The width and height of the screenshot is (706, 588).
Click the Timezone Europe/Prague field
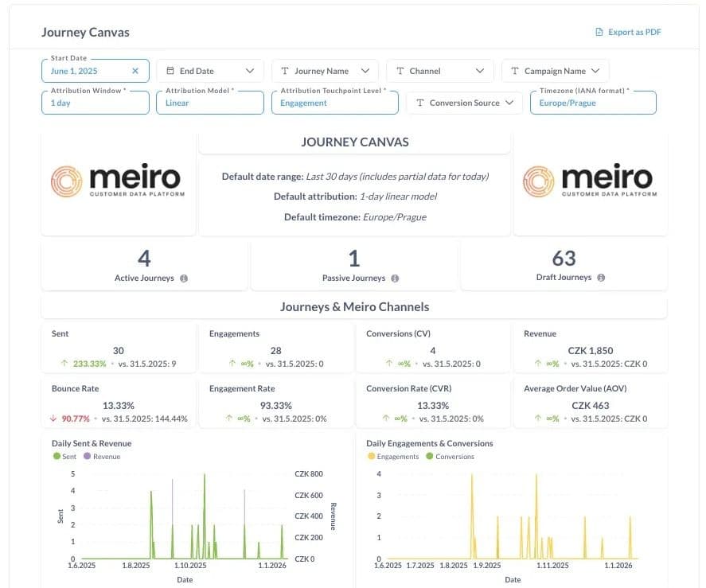click(x=593, y=103)
